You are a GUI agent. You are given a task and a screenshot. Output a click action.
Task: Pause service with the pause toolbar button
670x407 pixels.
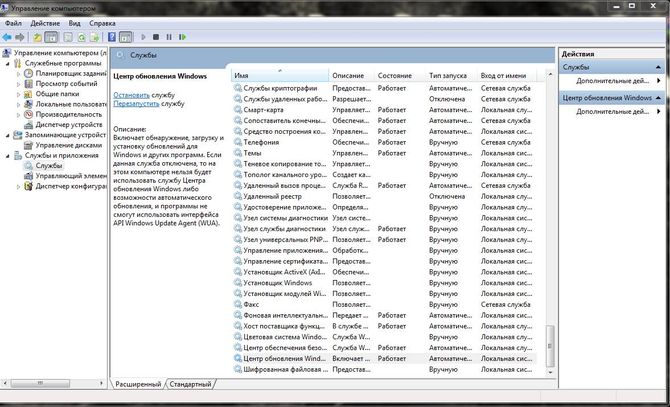click(169, 37)
